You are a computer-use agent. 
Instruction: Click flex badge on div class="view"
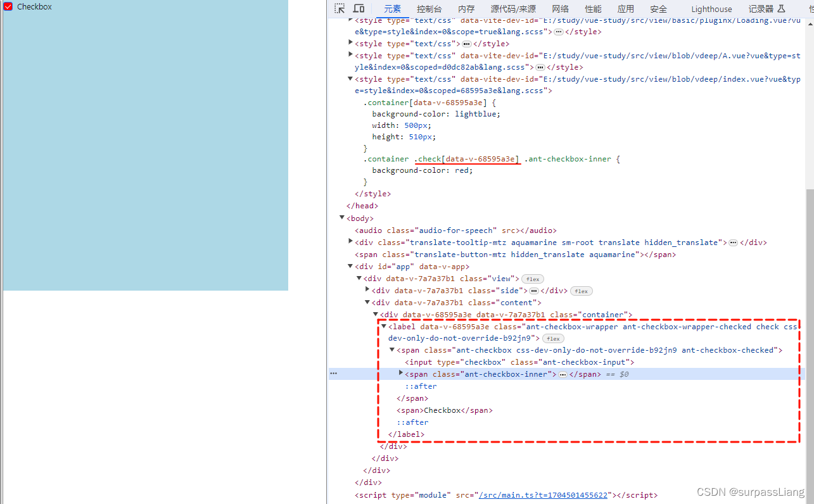click(x=533, y=279)
